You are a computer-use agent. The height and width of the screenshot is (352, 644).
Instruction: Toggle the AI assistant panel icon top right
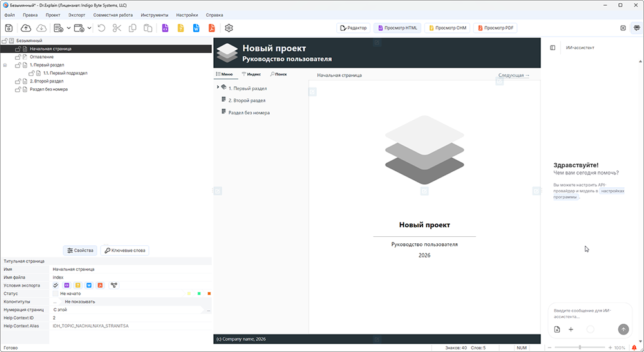tap(637, 28)
